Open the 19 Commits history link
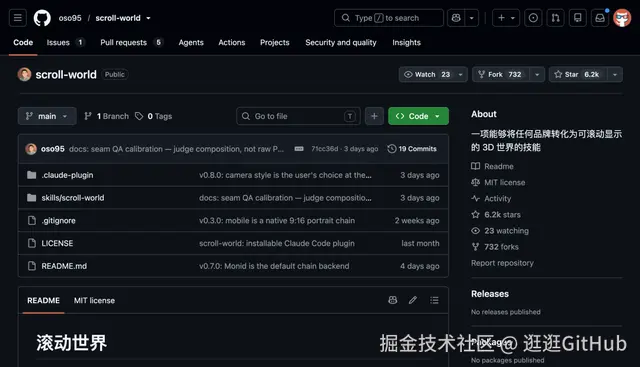The height and width of the screenshot is (367, 640). click(412, 149)
